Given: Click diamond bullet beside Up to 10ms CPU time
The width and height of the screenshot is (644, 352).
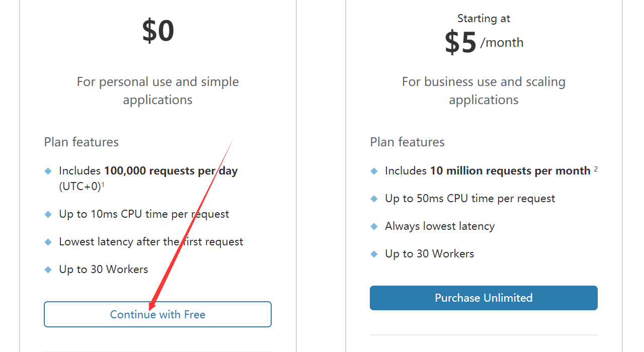Looking at the screenshot, I should pyautogui.click(x=48, y=214).
